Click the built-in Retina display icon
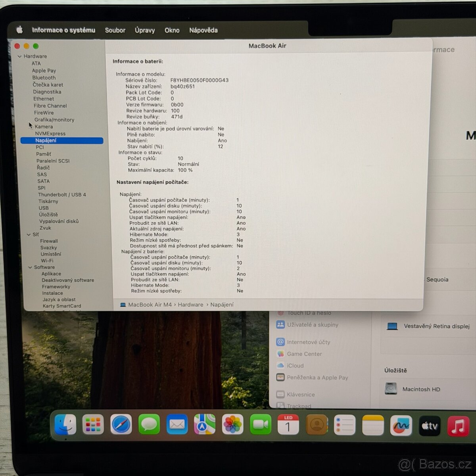The height and width of the screenshot is (476, 476). pyautogui.click(x=392, y=326)
